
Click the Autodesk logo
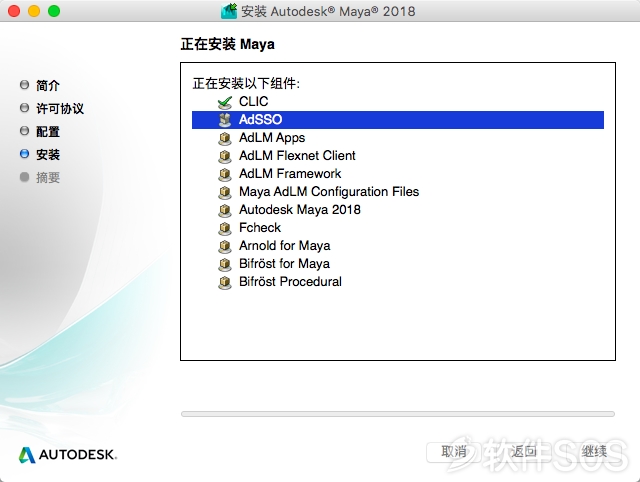[x=68, y=455]
